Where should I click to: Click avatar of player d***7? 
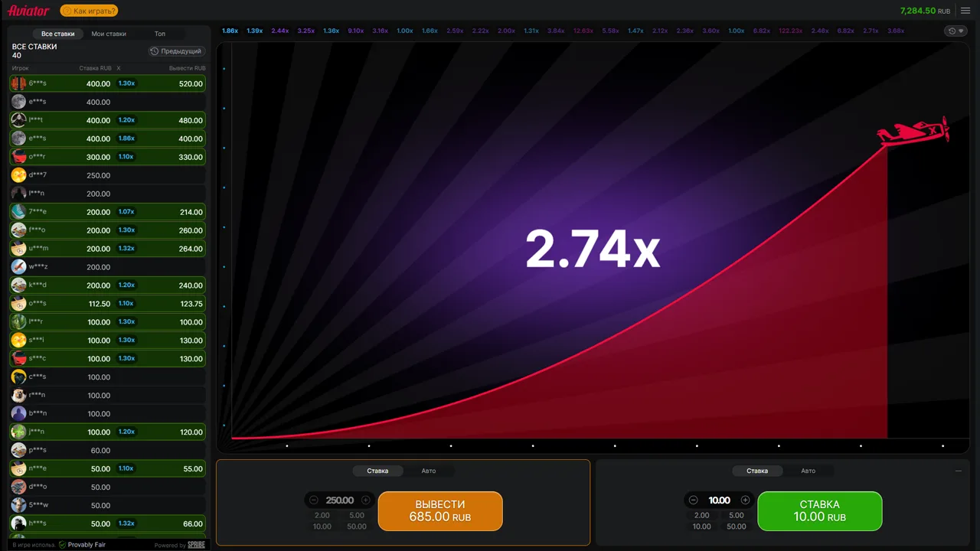click(x=19, y=175)
